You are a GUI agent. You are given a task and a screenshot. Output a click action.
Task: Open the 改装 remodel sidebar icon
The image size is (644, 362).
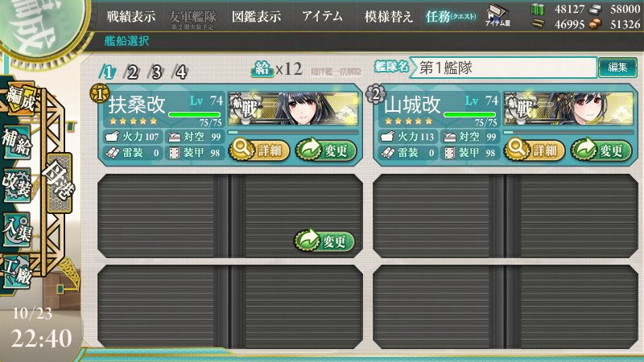[17, 186]
